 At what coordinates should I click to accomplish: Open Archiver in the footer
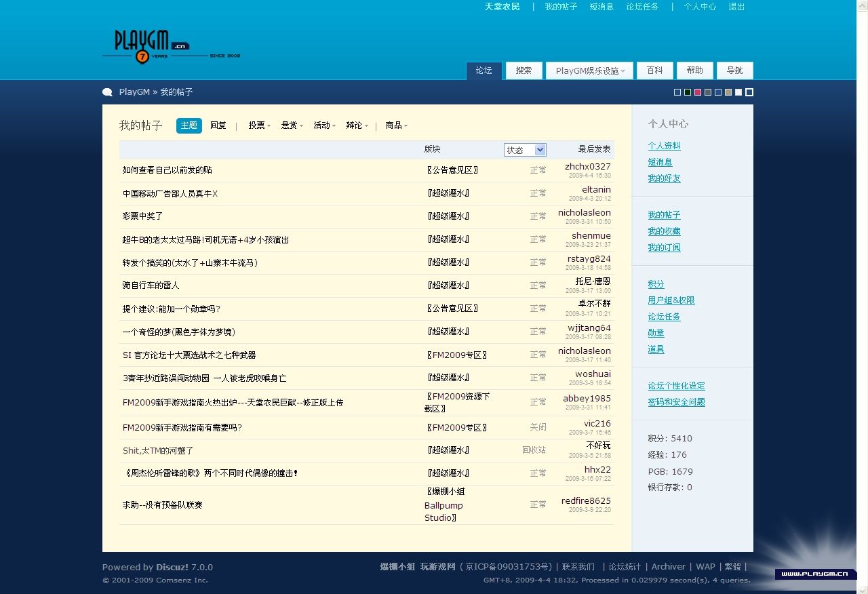coord(669,567)
